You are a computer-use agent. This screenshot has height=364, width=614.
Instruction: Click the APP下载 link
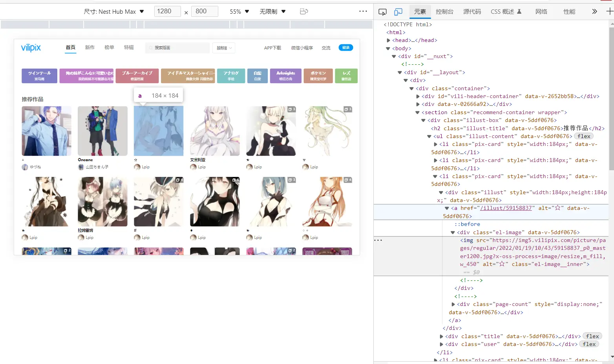point(272,48)
